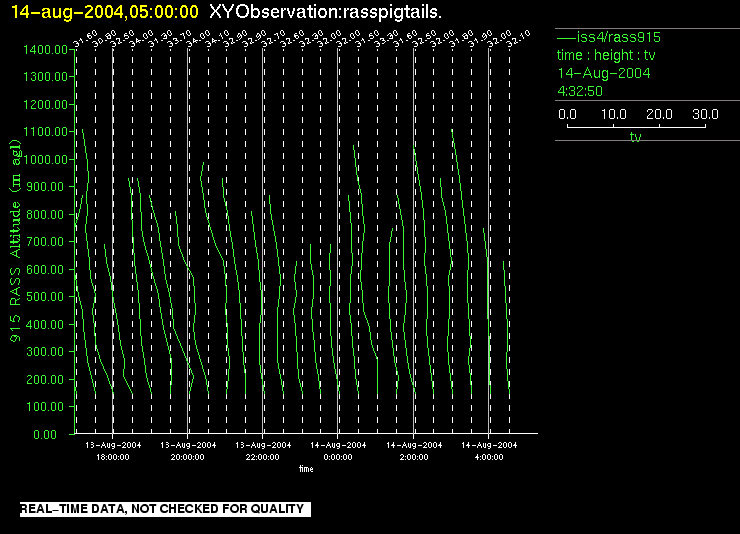Screen dimensions: 740x534
Task: Select the 14-Aug-2004 0:00:00 time tick
Action: (338, 450)
